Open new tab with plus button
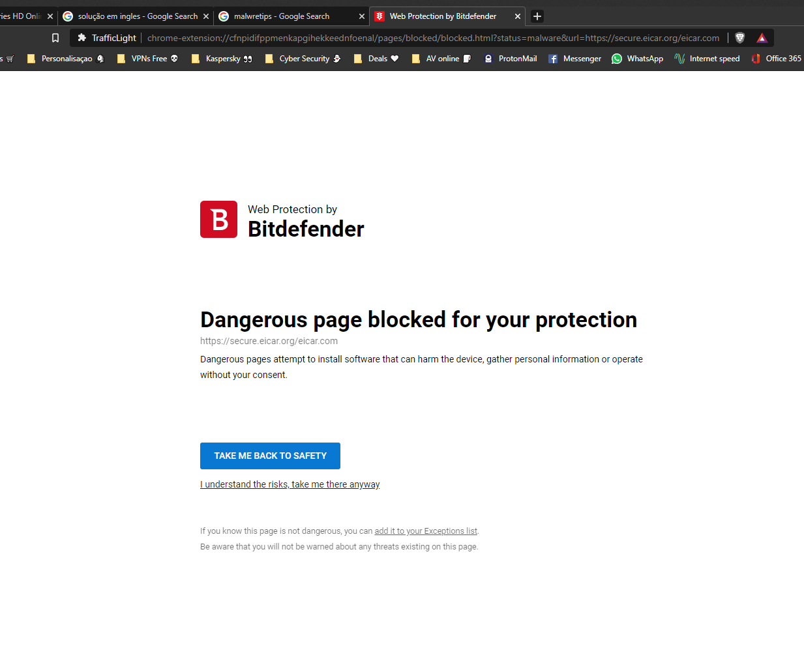This screenshot has width=804, height=672. 537,16
